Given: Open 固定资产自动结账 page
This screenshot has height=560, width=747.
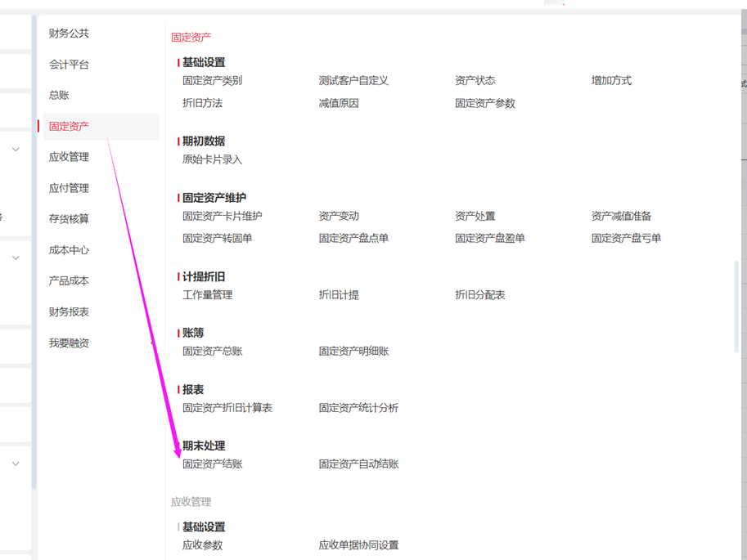Looking at the screenshot, I should (358, 464).
